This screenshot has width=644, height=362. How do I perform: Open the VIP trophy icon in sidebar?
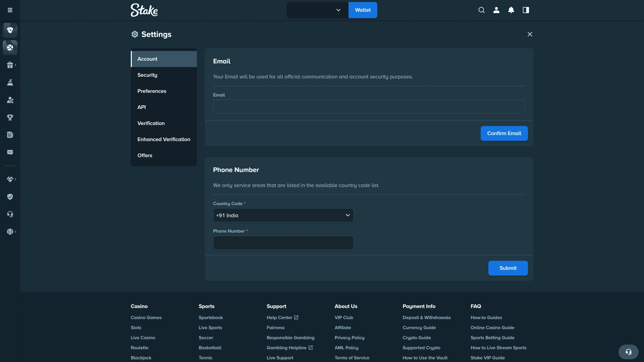(x=10, y=117)
